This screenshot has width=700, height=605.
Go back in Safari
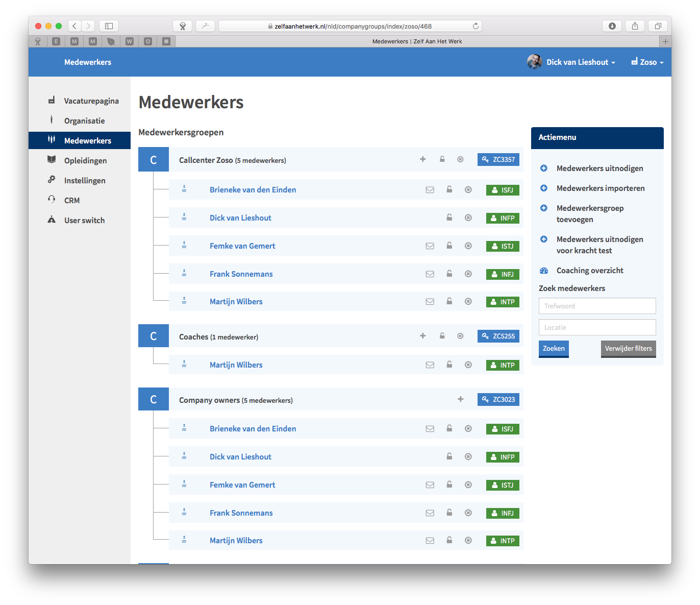point(74,26)
